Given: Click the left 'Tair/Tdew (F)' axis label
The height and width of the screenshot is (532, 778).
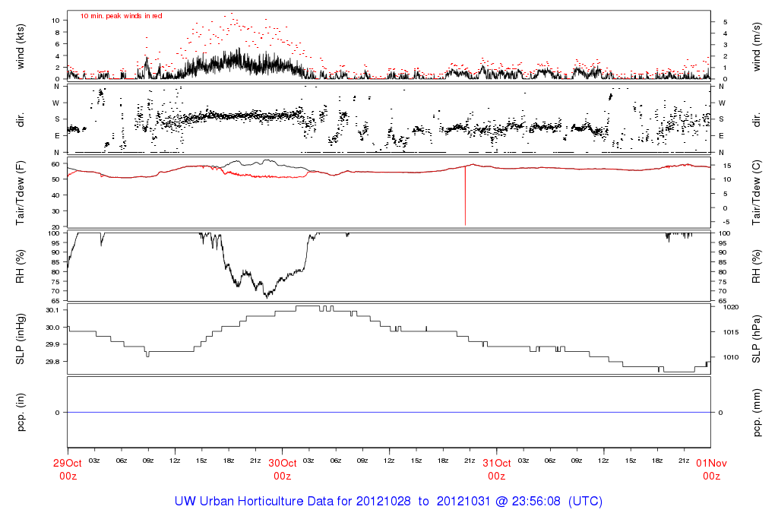Looking at the screenshot, I should pos(21,192).
